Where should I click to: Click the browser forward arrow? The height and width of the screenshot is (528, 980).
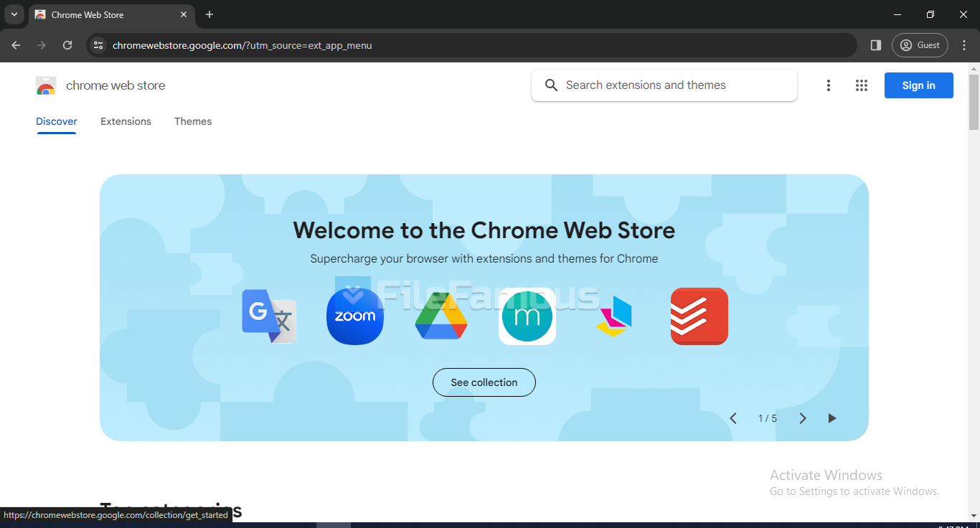42,45
